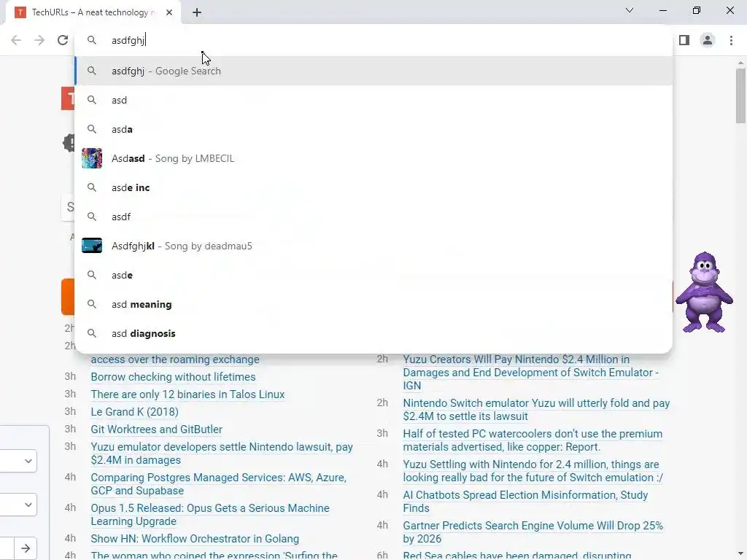Open 'Gartner Predicts Search Engine Volume' link
The image size is (747, 560).
pos(533,532)
